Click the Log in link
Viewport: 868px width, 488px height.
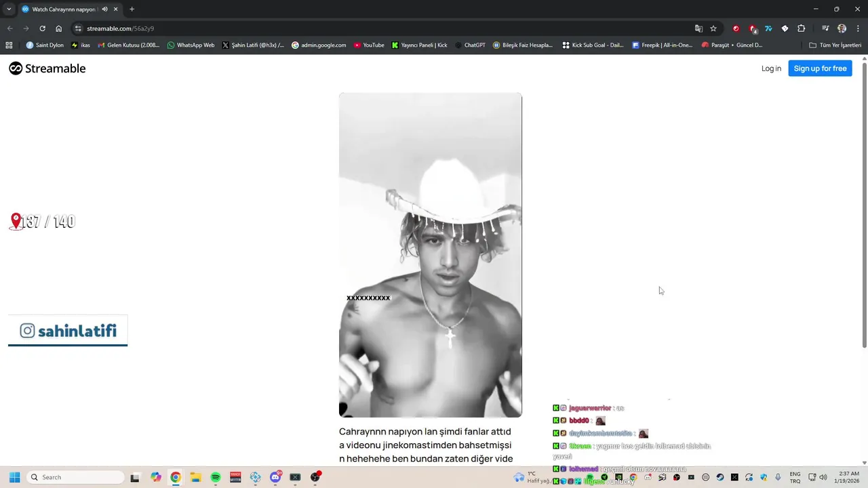[771, 68]
